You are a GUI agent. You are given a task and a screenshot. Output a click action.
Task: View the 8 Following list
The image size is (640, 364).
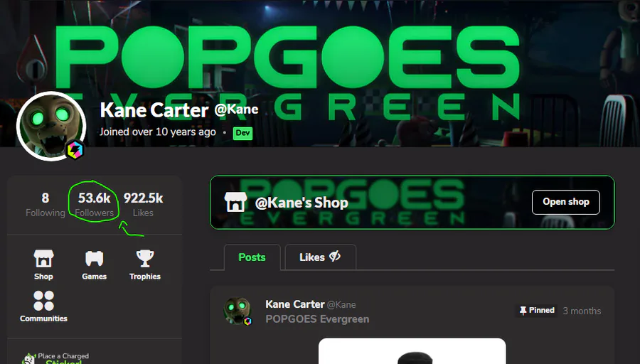click(46, 205)
